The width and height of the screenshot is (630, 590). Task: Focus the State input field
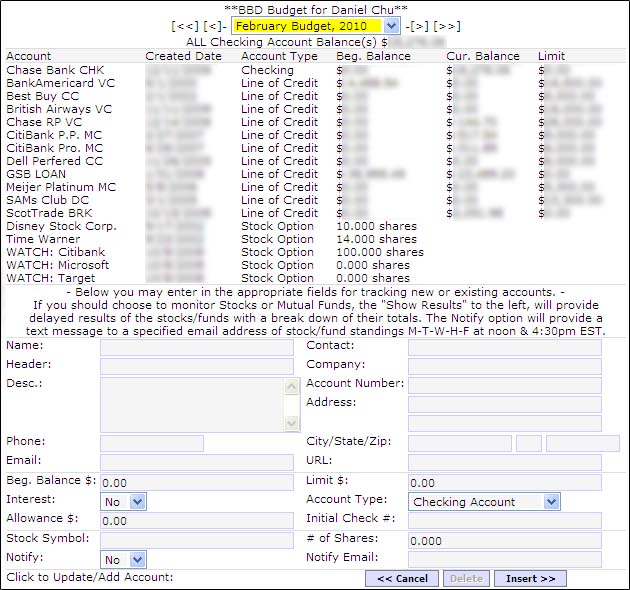529,443
